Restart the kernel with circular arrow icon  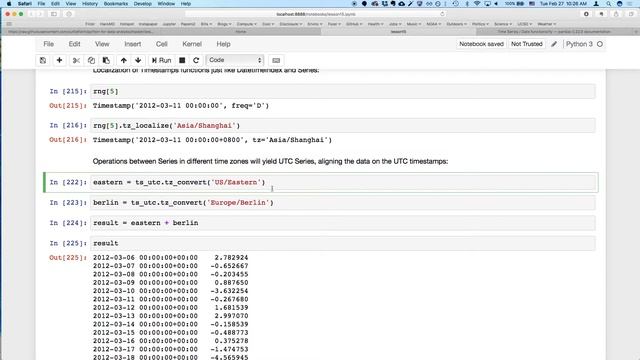196,60
